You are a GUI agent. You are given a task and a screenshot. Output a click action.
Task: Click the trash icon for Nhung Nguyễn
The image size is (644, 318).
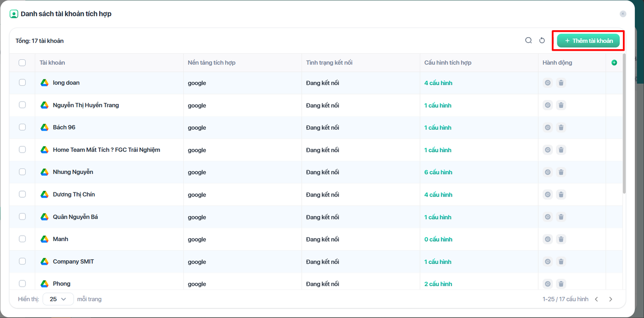pos(561,172)
